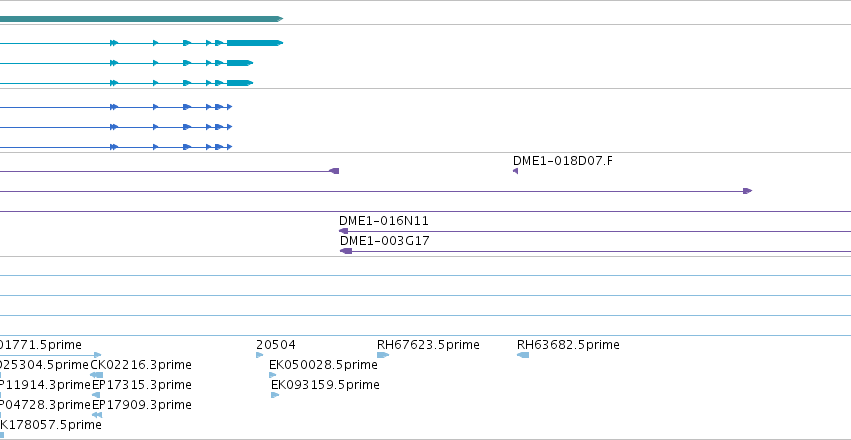Click the DME1-018D07.F feature label

[563, 161]
